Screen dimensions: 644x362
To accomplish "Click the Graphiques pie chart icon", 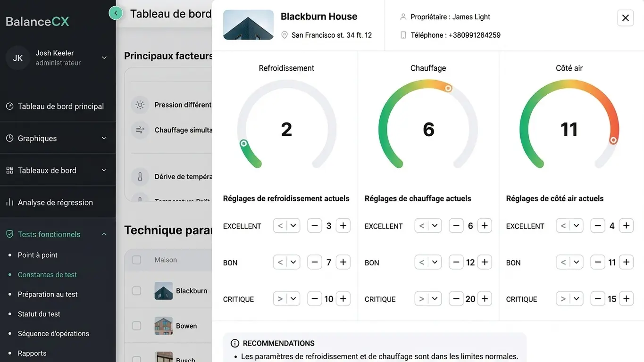I will tap(9, 138).
